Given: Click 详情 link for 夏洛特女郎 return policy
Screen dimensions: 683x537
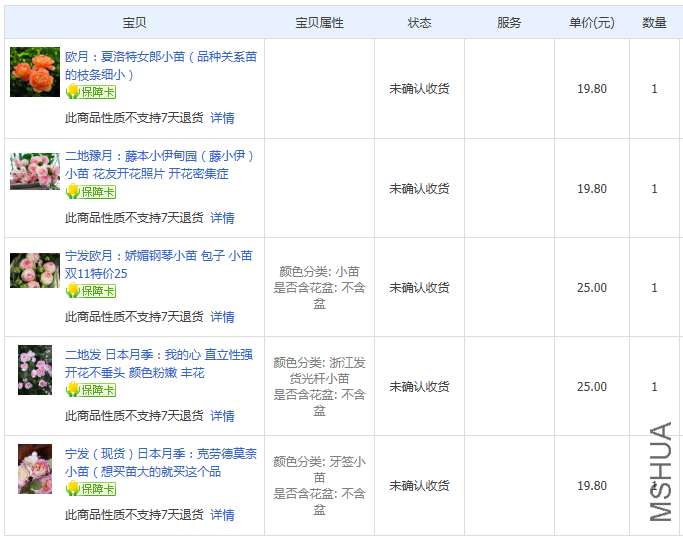Looking at the screenshot, I should point(222,118).
